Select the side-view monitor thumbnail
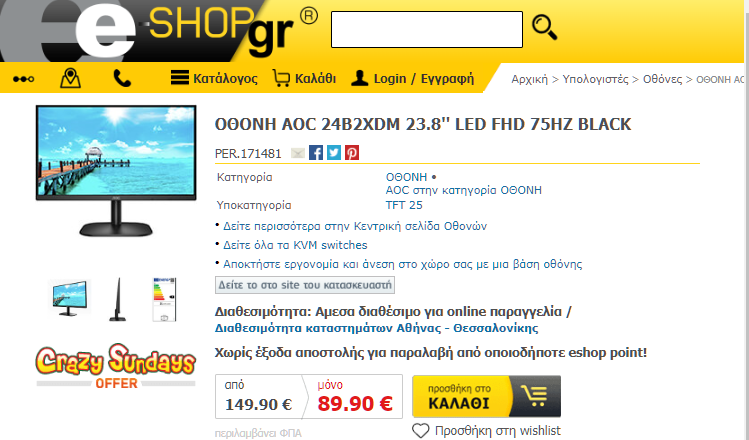This screenshot has height=440, width=749. 118,300
